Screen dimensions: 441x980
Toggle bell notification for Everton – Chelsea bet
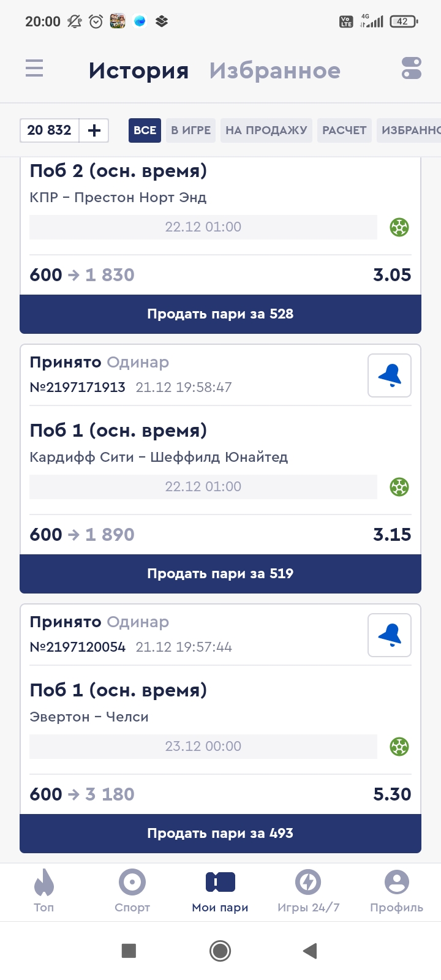(390, 635)
